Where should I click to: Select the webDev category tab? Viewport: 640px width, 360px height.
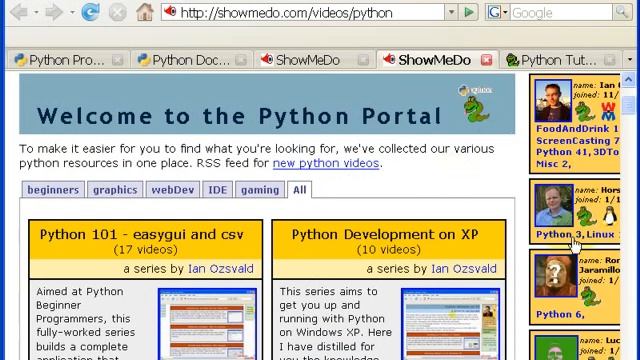(173, 190)
